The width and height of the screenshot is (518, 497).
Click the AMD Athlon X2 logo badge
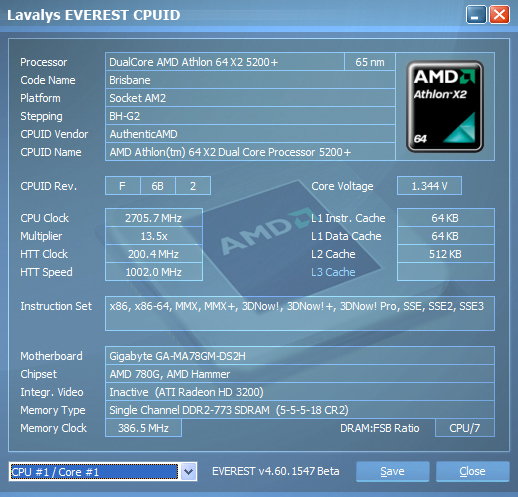pyautogui.click(x=445, y=106)
